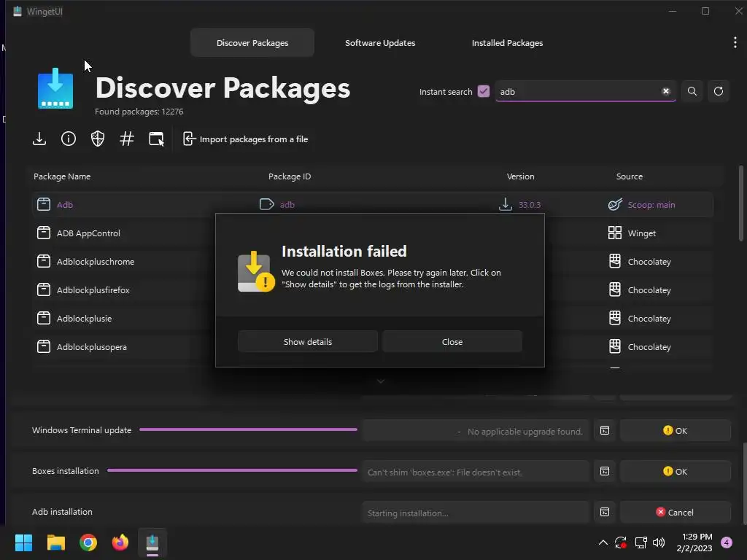Open Firefox from the taskbar
This screenshot has height=560, width=747.
[x=120, y=542]
